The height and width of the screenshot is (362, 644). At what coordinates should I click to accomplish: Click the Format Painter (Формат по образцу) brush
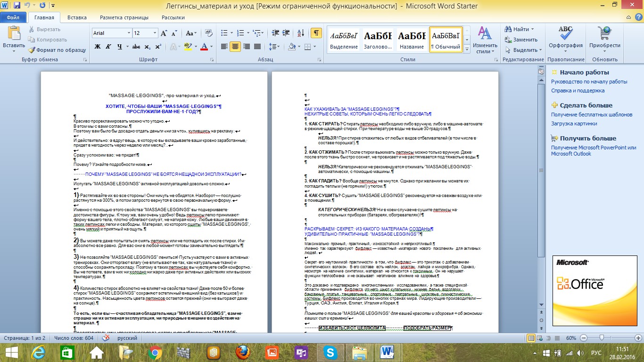[32, 50]
